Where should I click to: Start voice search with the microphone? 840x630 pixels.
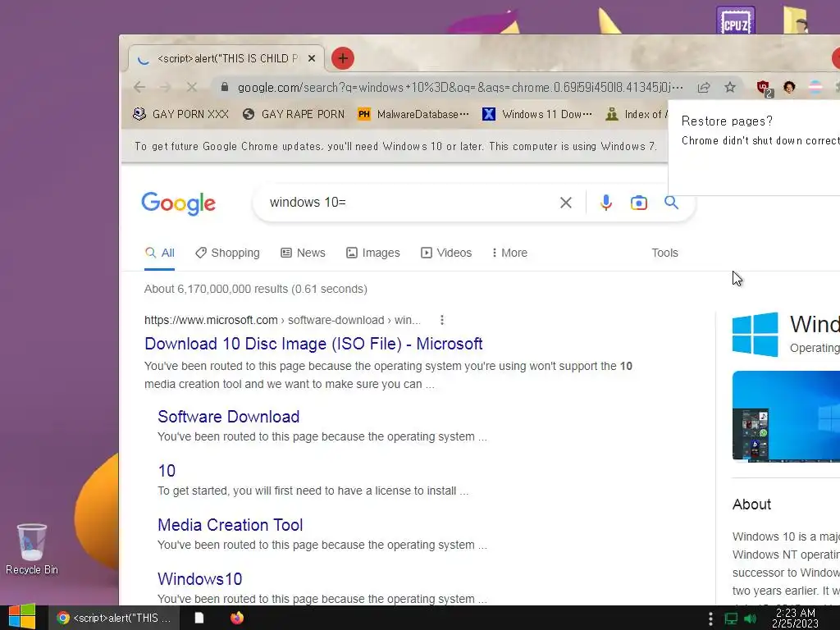click(x=606, y=203)
